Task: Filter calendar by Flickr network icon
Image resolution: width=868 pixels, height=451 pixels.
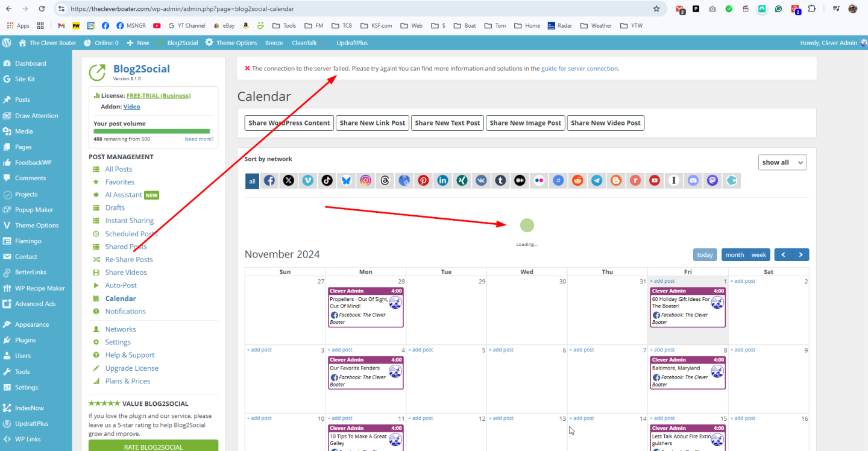Action: tap(539, 180)
